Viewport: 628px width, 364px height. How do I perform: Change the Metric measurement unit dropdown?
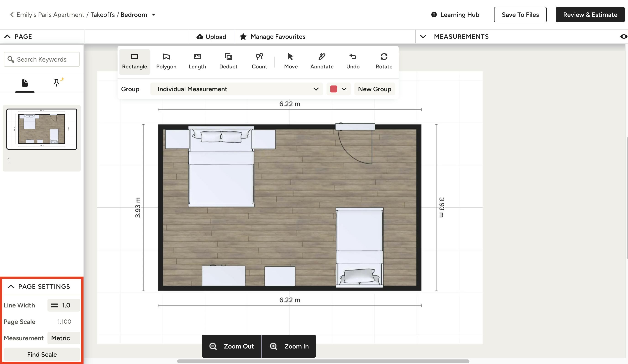click(x=64, y=338)
